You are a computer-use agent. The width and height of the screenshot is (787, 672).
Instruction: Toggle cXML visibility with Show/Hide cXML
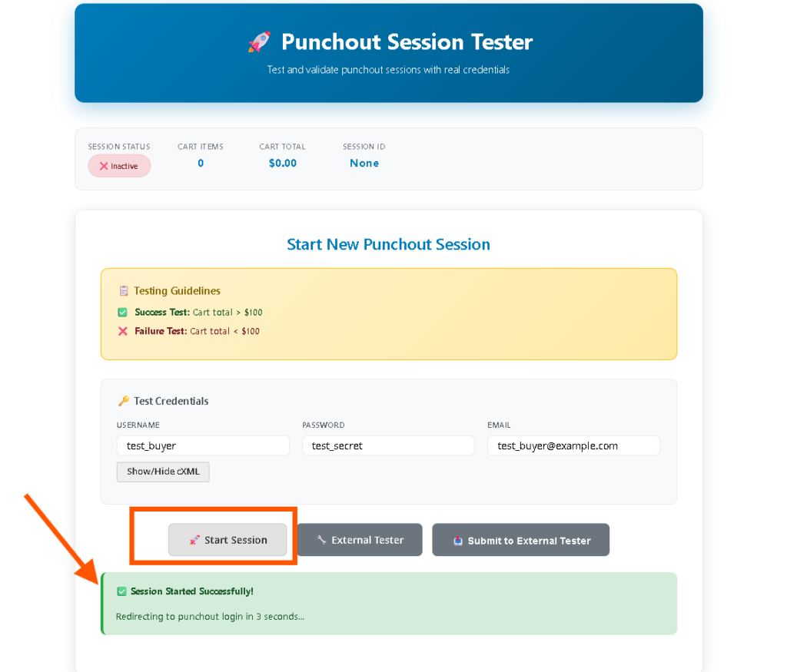pyautogui.click(x=163, y=472)
